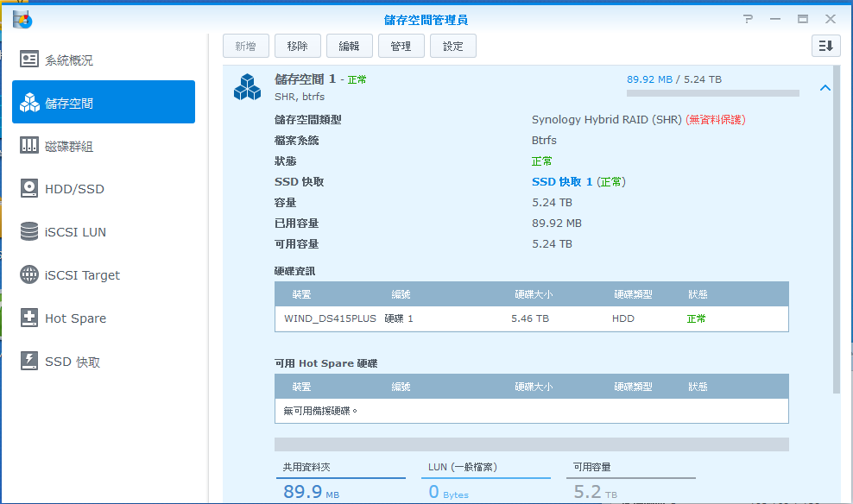853x504 pixels.
Task: Collapse the 儲存空間 1 details chevron
Action: 825,87
